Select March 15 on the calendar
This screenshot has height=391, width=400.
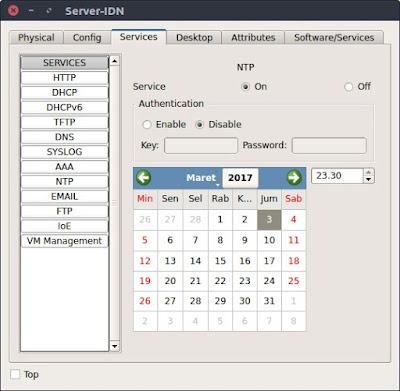pos(220,261)
